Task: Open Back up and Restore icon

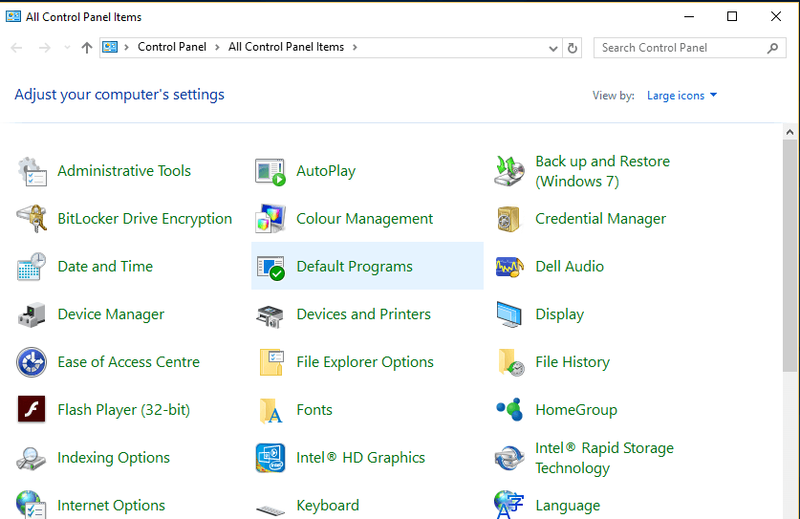Action: point(509,171)
